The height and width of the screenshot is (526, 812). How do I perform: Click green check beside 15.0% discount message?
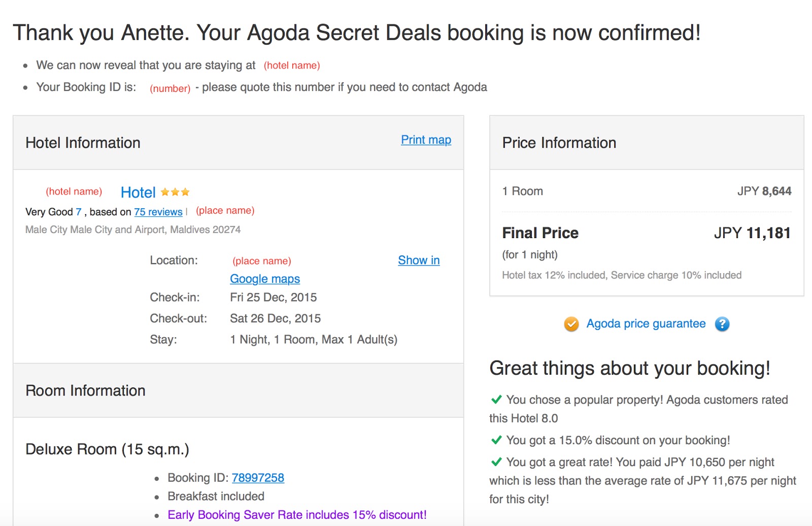pos(496,440)
